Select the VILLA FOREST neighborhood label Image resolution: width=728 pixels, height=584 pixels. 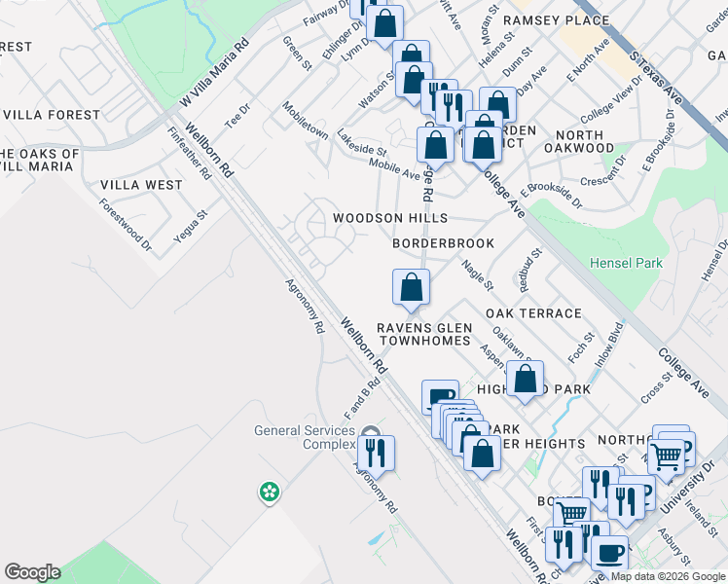pos(51,115)
